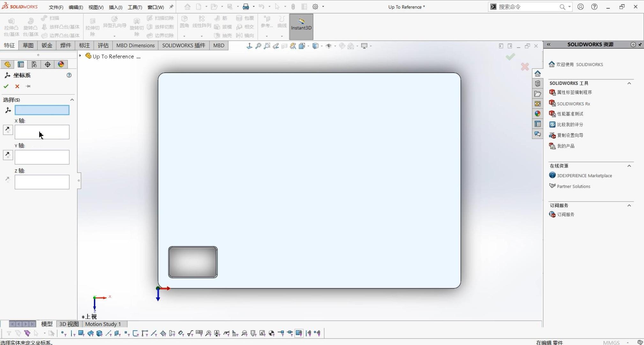Collapse the 选择(S) selection section

click(x=72, y=100)
